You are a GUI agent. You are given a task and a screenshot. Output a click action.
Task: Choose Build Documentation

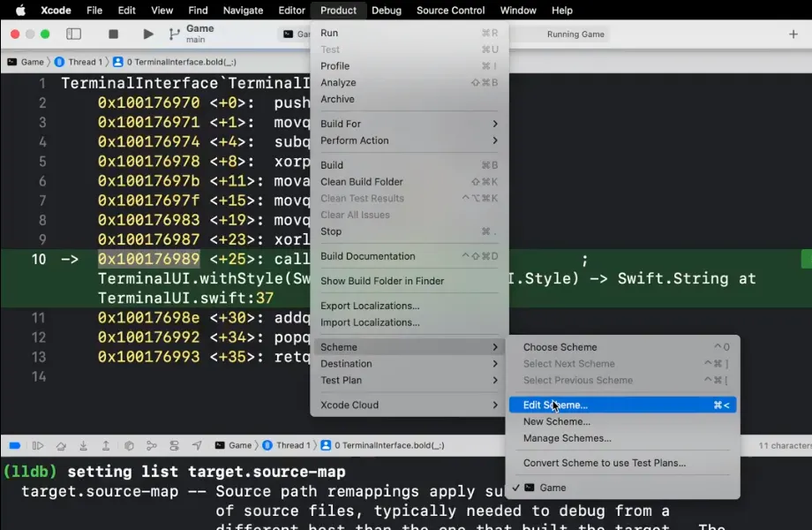click(410, 256)
